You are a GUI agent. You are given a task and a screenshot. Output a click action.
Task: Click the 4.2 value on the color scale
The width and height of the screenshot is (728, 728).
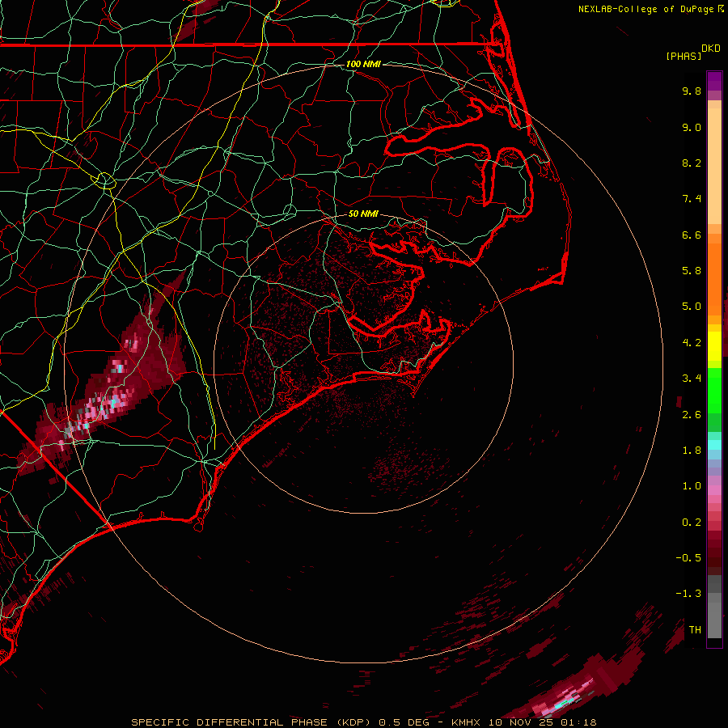(692, 343)
